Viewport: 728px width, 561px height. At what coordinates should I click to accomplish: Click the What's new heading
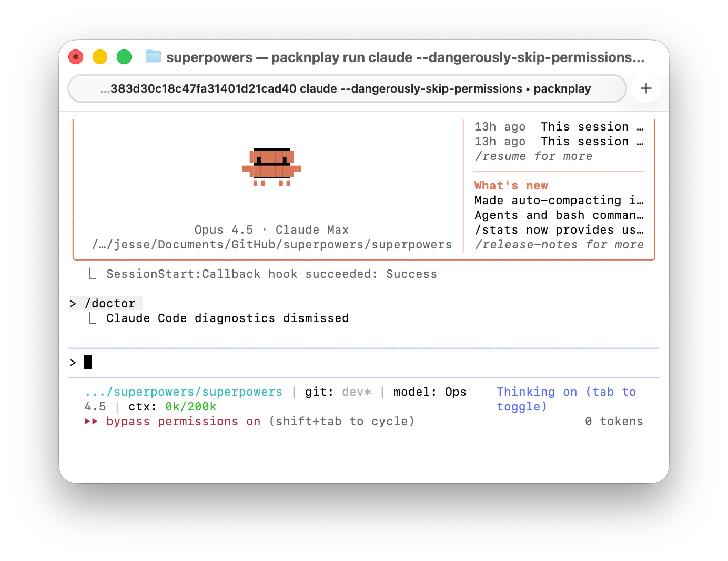point(511,186)
